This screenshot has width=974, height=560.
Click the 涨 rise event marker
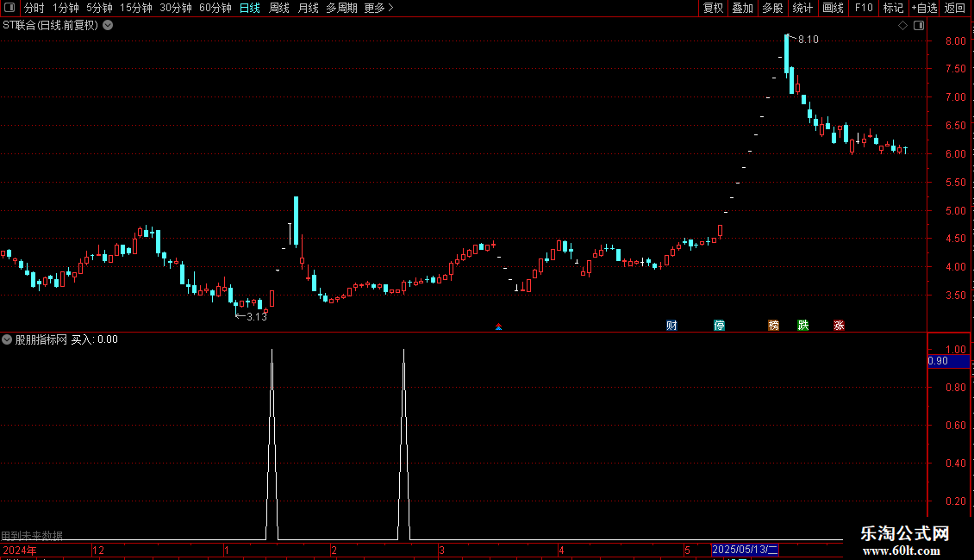click(x=840, y=326)
